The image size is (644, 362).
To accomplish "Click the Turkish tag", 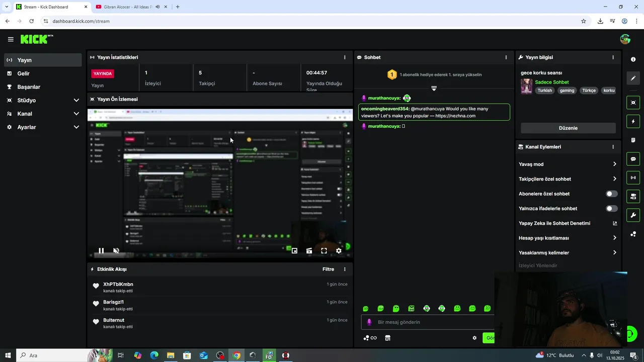I will pyautogui.click(x=544, y=90).
